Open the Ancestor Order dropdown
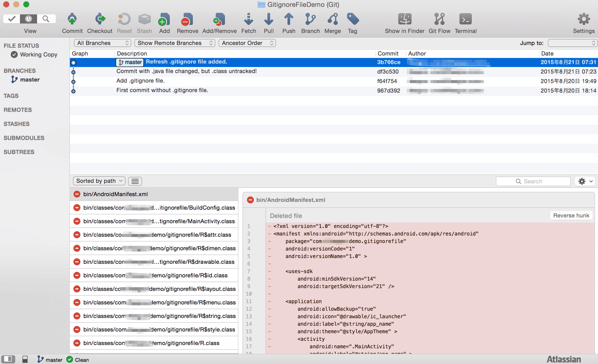 click(247, 43)
